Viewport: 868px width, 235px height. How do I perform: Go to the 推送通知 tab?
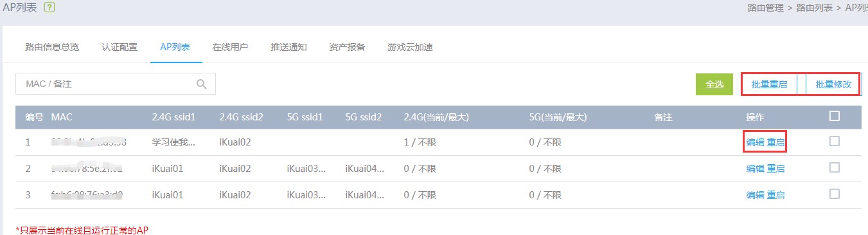click(288, 47)
